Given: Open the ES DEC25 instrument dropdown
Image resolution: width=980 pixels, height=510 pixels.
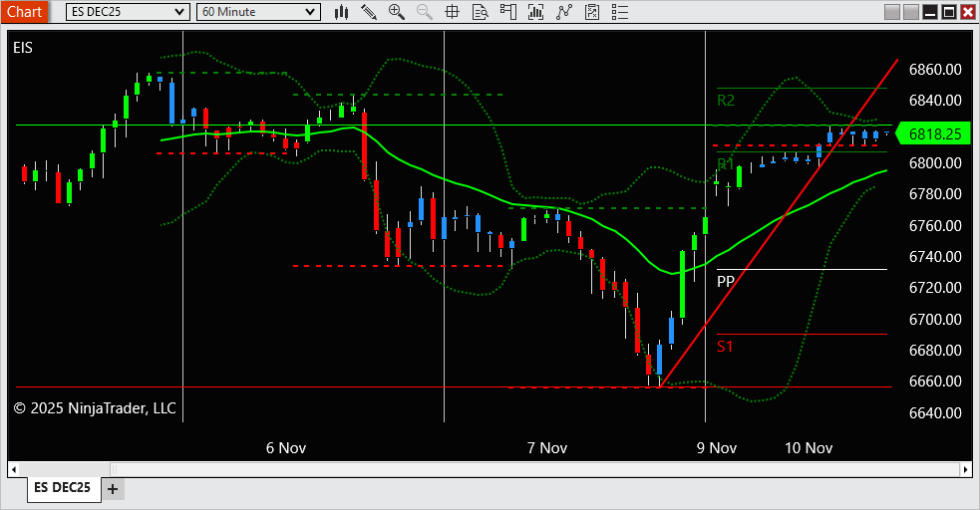Looking at the screenshot, I should 128,12.
